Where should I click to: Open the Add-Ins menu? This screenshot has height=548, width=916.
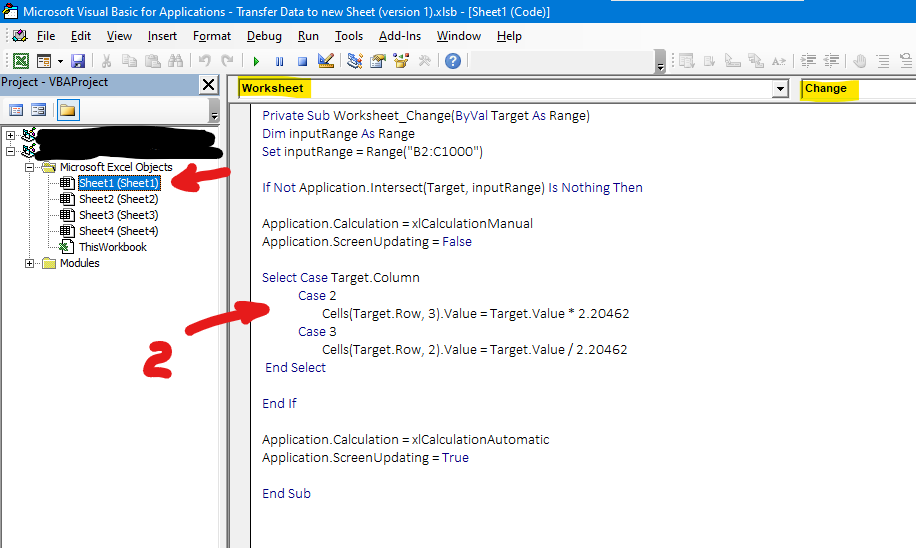[x=400, y=36]
